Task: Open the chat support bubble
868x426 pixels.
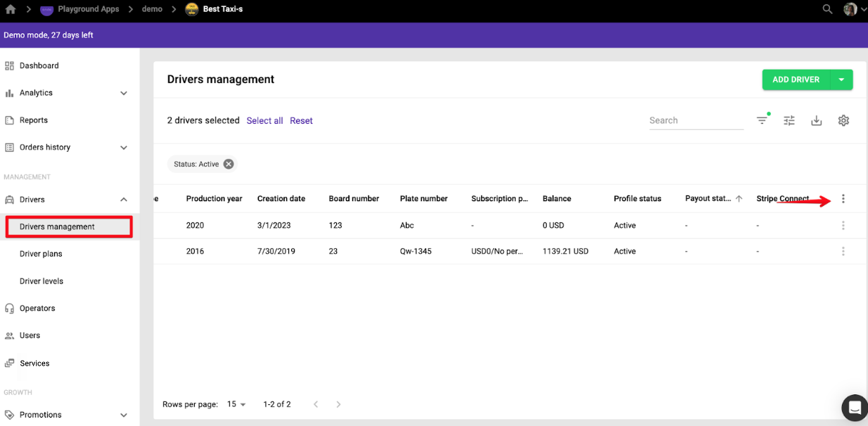Action: [x=855, y=407]
